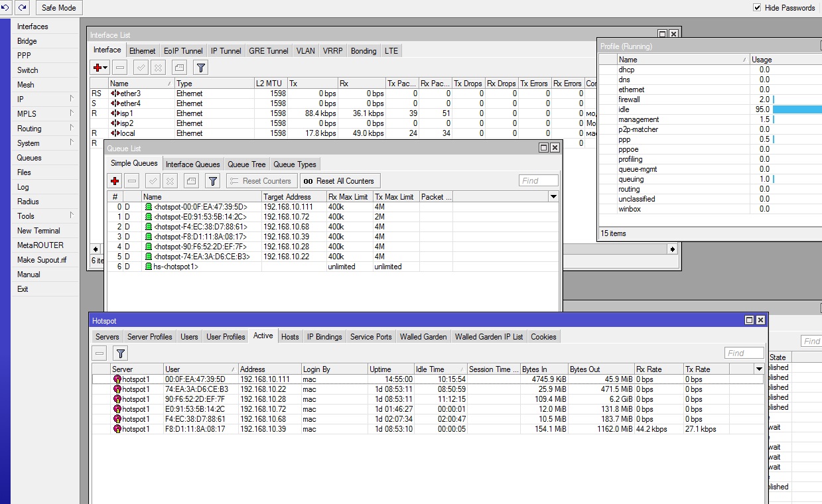Click the green queue icon for hs-<hotspot1>
The width and height of the screenshot is (822, 504).
[x=148, y=267]
